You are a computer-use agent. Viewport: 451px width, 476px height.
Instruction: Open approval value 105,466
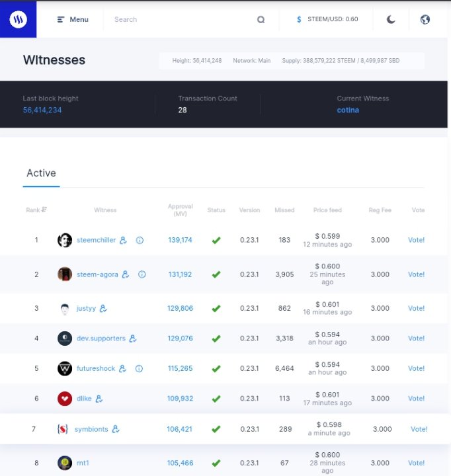click(x=180, y=463)
